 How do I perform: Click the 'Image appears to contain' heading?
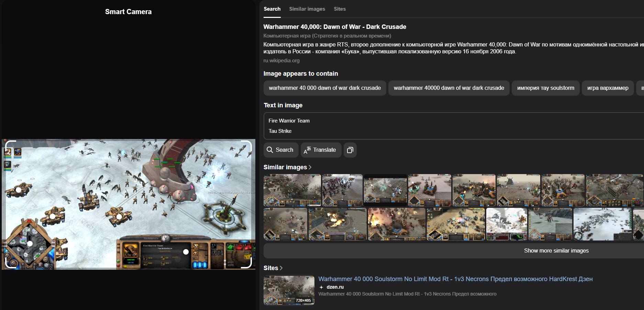tap(301, 74)
